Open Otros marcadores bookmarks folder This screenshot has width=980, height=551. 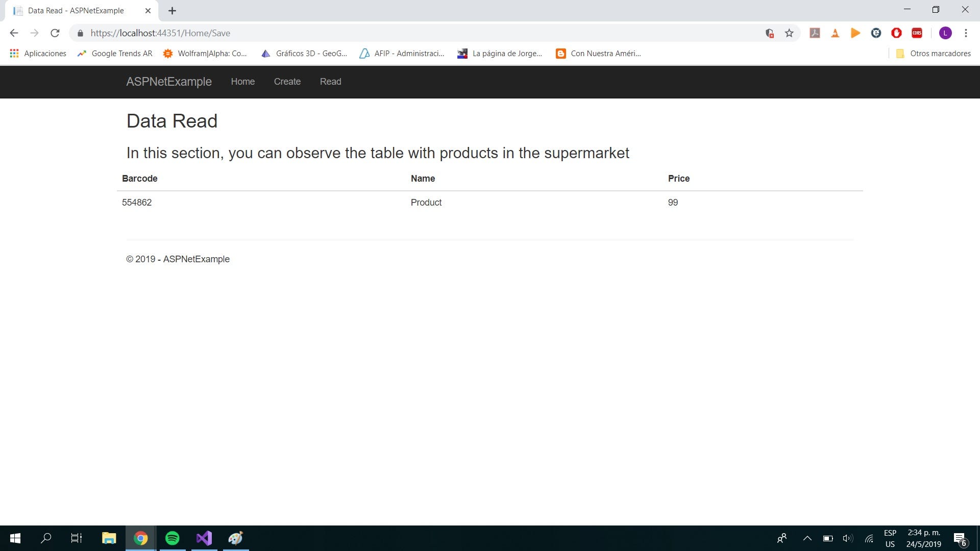point(934,54)
